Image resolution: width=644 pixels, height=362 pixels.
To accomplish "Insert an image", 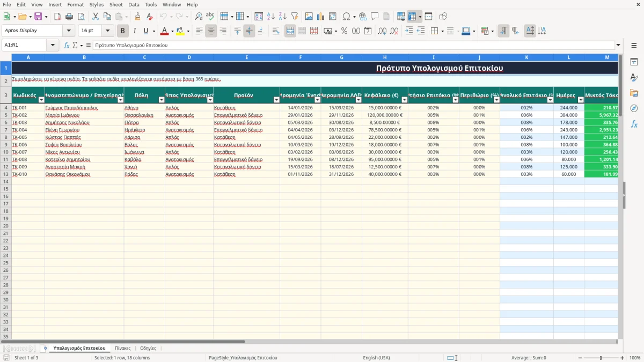I will coord(309,17).
